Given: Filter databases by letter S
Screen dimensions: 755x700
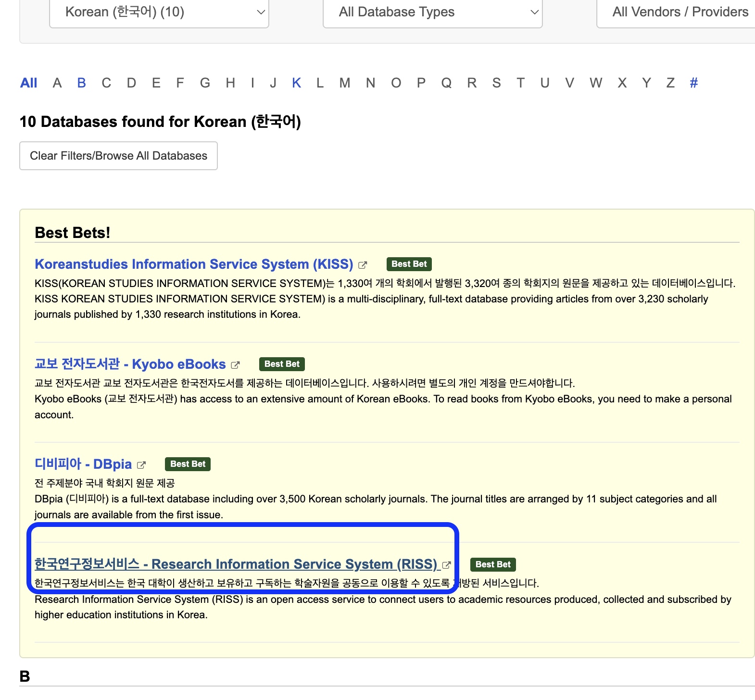Looking at the screenshot, I should 497,83.
